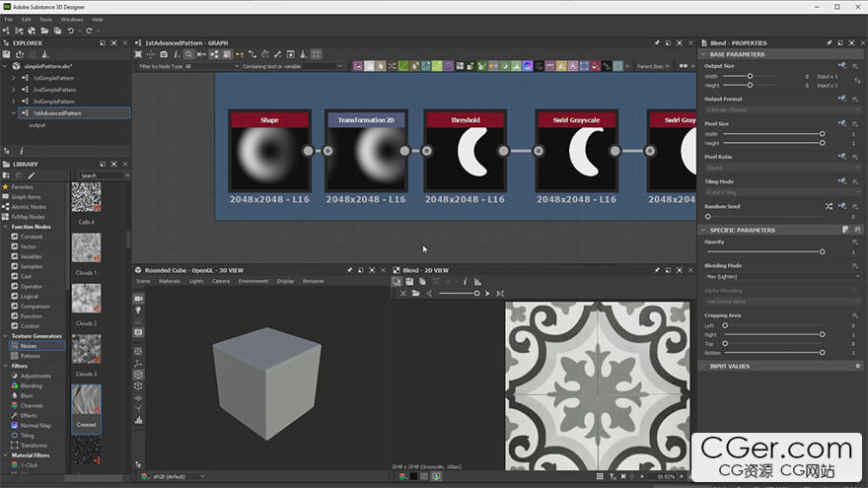The height and width of the screenshot is (488, 868).
Task: Pin the 3D View panel
Action: coord(349,270)
